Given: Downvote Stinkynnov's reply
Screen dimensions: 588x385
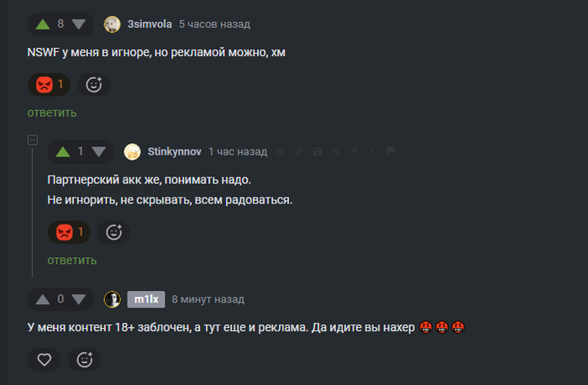Looking at the screenshot, I should click(x=98, y=152).
